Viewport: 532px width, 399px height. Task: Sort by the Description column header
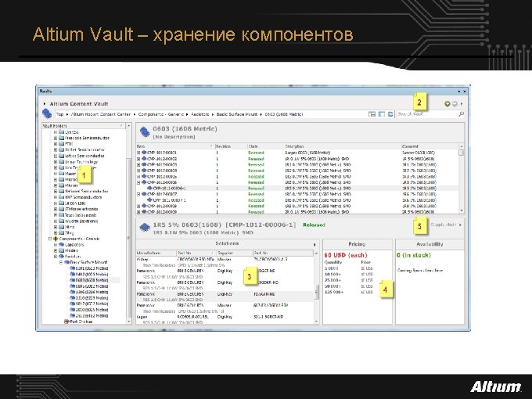[342, 146]
